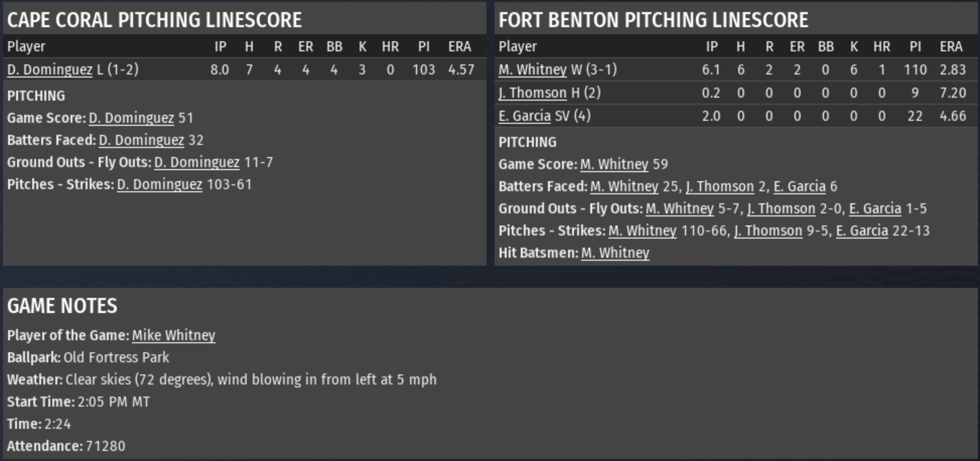Click J. Thomson in the linescore table row
Screen dimensions: 980x461
(532, 93)
